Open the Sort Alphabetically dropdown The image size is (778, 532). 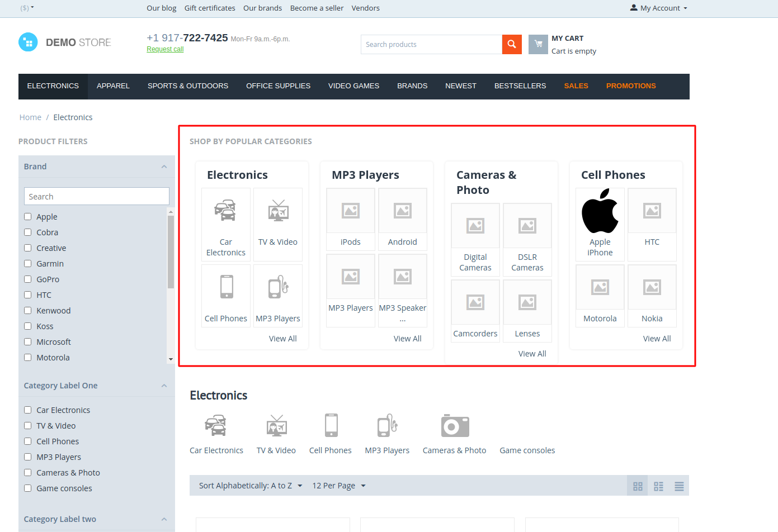[x=251, y=486]
